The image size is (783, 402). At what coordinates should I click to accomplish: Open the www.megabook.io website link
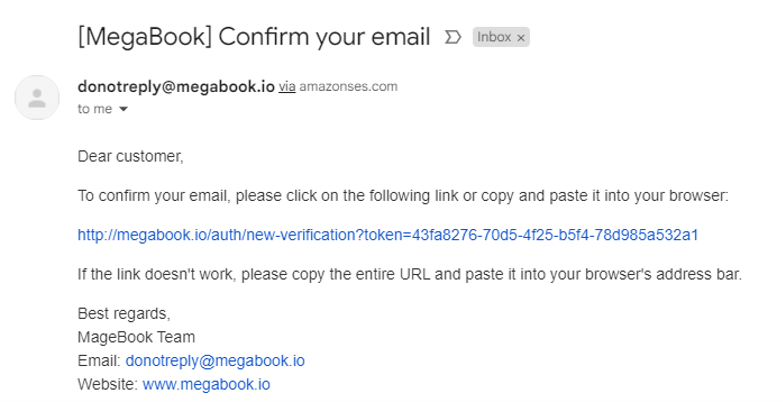tap(206, 385)
